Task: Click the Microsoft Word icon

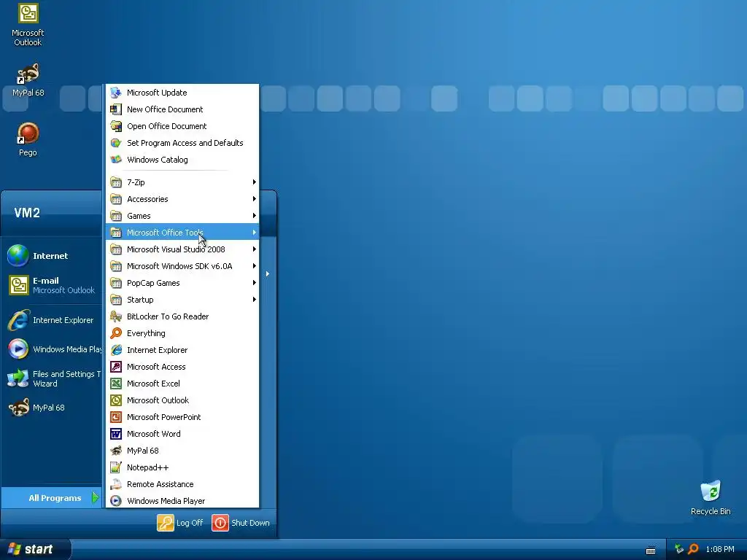Action: coord(116,433)
